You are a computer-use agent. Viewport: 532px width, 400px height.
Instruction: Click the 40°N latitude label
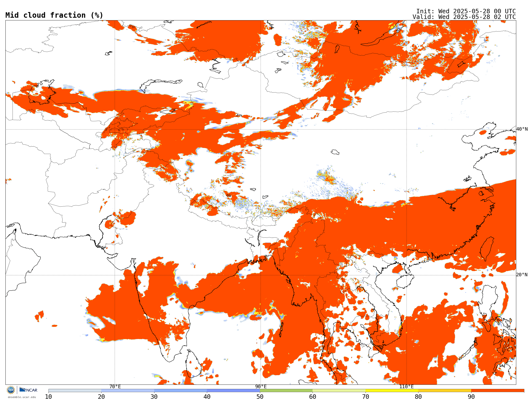[522, 129]
